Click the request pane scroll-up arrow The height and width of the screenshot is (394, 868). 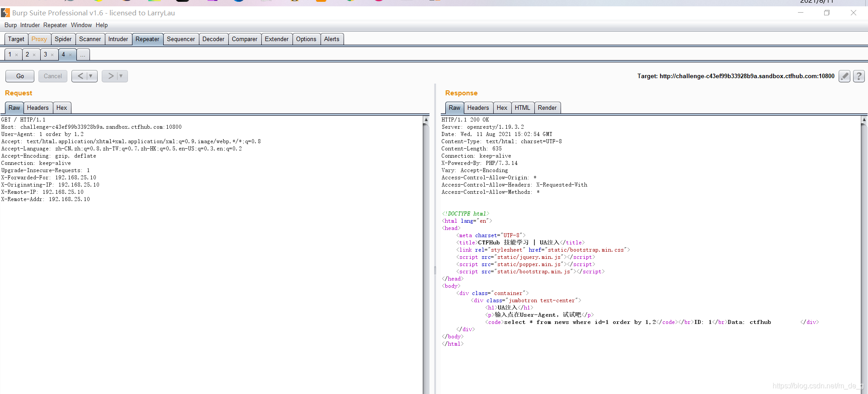(426, 120)
